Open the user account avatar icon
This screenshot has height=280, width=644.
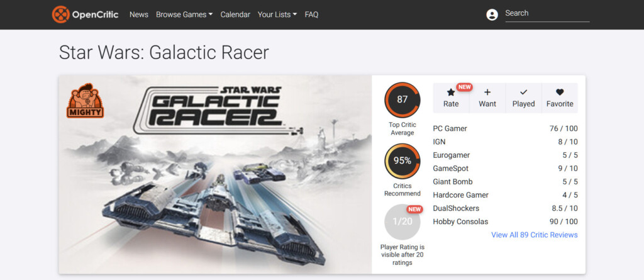[x=492, y=15]
